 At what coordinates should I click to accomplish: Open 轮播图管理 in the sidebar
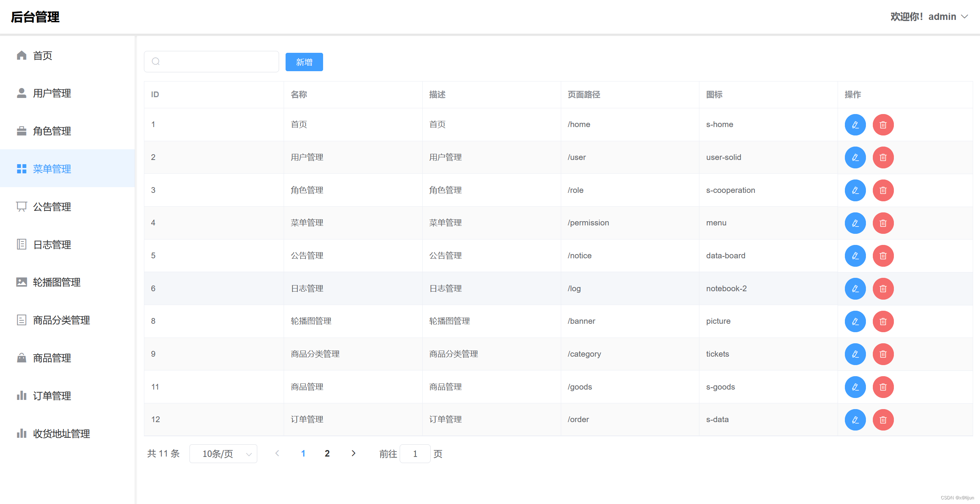point(67,282)
